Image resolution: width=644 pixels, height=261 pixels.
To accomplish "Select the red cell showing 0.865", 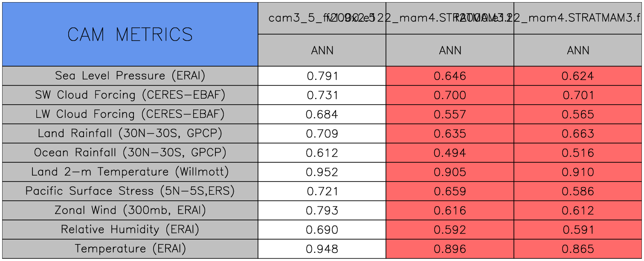I will pos(578,249).
